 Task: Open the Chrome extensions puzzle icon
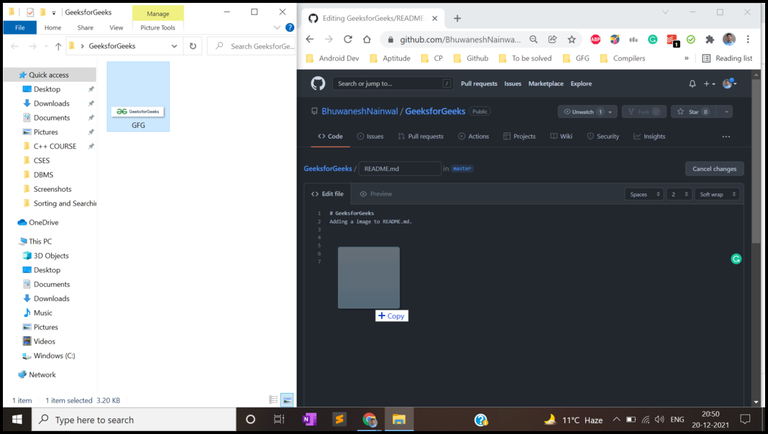point(710,39)
